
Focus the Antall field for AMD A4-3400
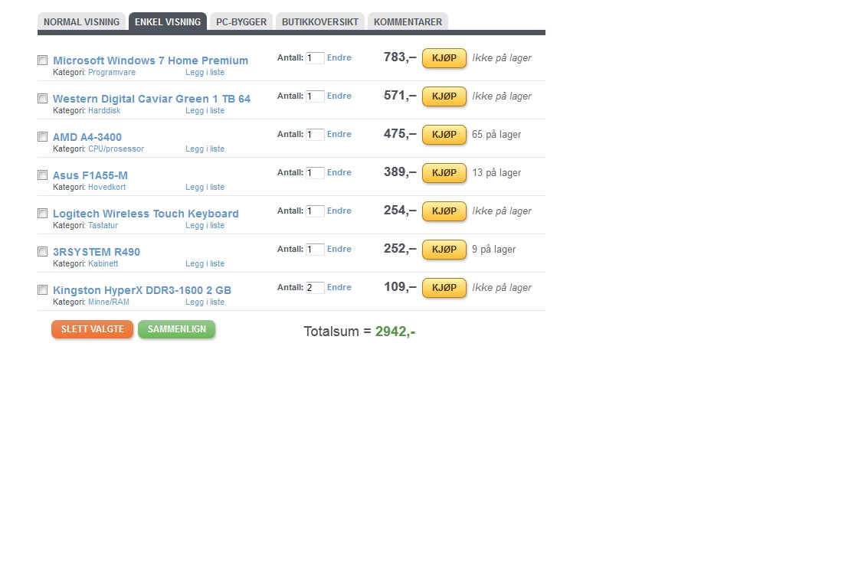tap(315, 135)
